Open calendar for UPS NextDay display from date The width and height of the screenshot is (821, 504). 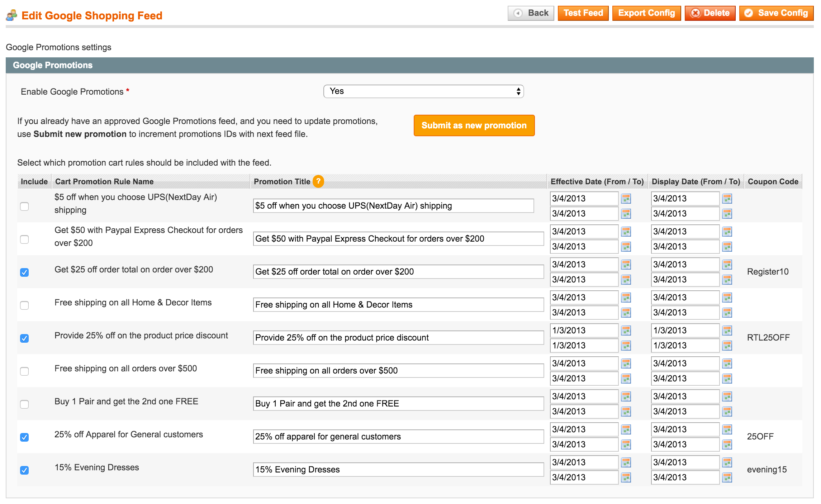(727, 199)
